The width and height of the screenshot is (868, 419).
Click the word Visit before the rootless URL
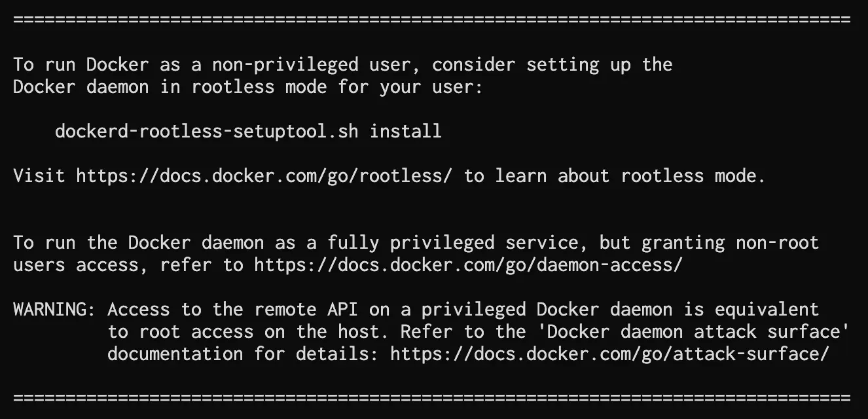39,176
